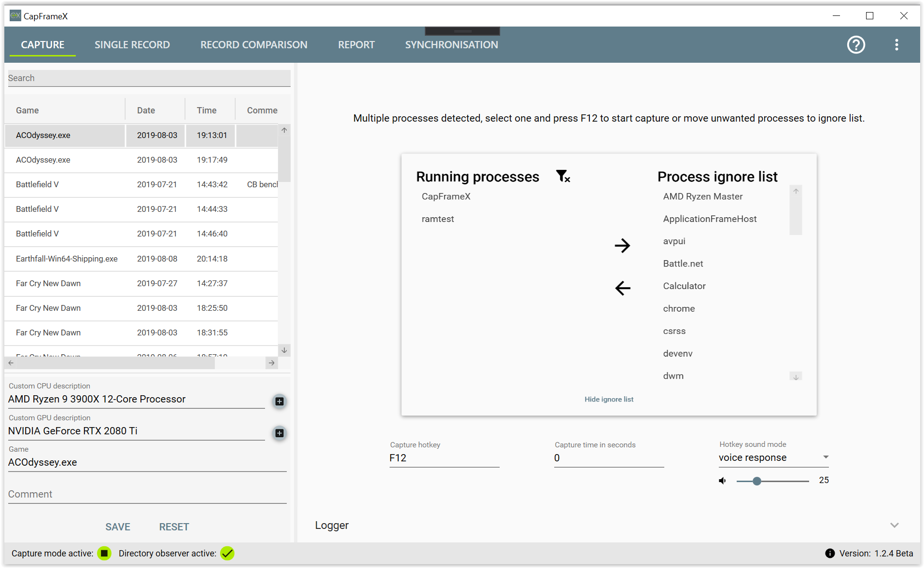Switch to the Capture tab

click(42, 45)
